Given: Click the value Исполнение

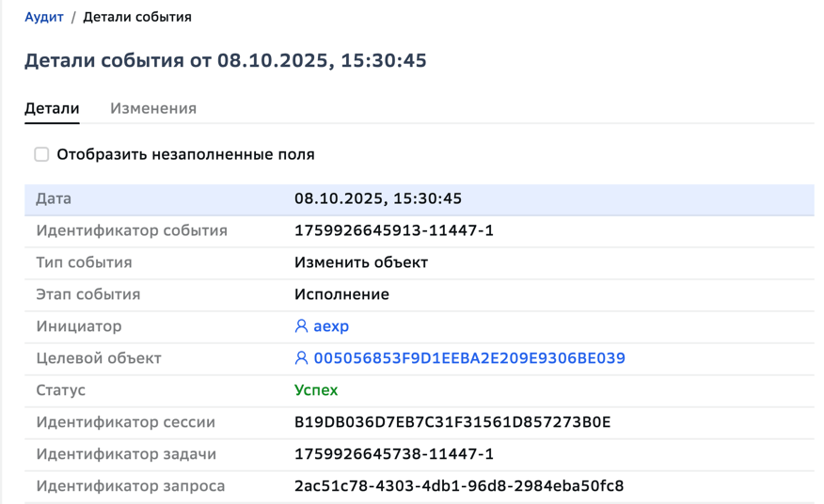Looking at the screenshot, I should (341, 294).
